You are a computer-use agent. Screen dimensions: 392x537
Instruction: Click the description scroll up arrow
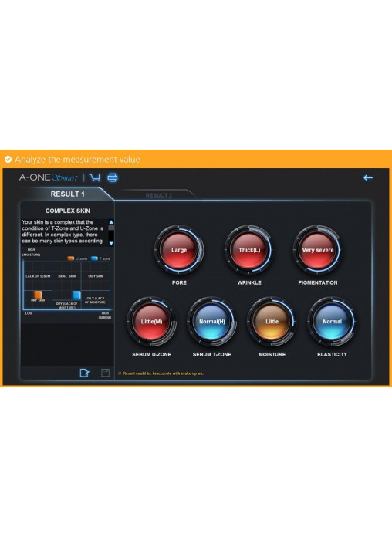coord(111,222)
